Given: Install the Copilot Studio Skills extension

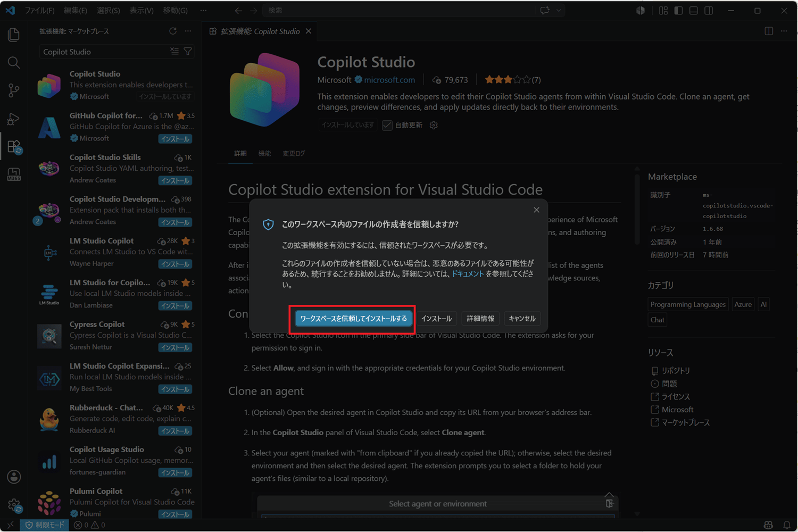Looking at the screenshot, I should [176, 181].
